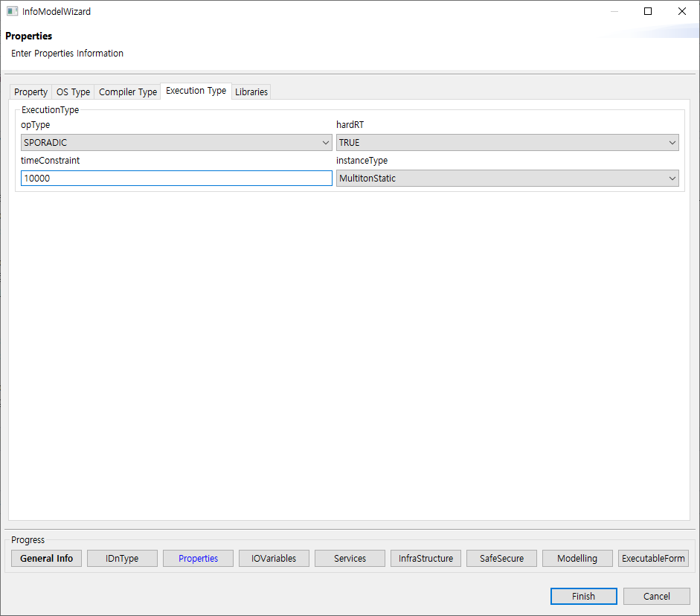Click inside the timeConstraint input field
This screenshot has height=616, width=700.
click(176, 178)
